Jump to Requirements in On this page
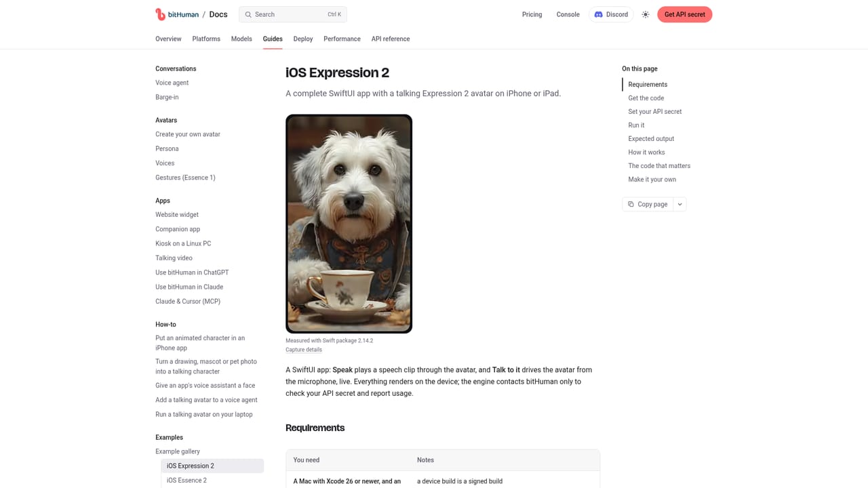Viewport: 868px width, 488px height. (648, 85)
